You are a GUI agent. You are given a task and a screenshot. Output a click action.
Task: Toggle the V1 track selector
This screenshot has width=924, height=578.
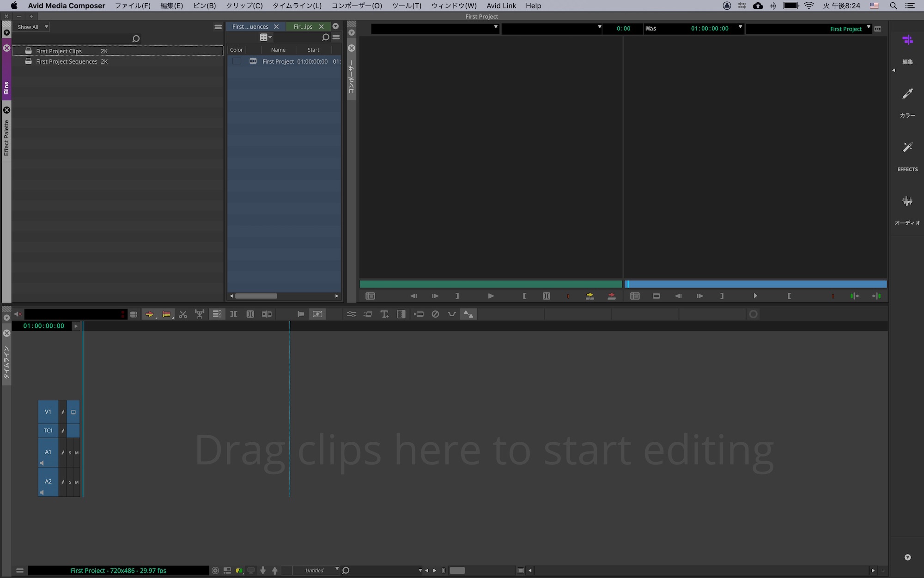tap(48, 412)
